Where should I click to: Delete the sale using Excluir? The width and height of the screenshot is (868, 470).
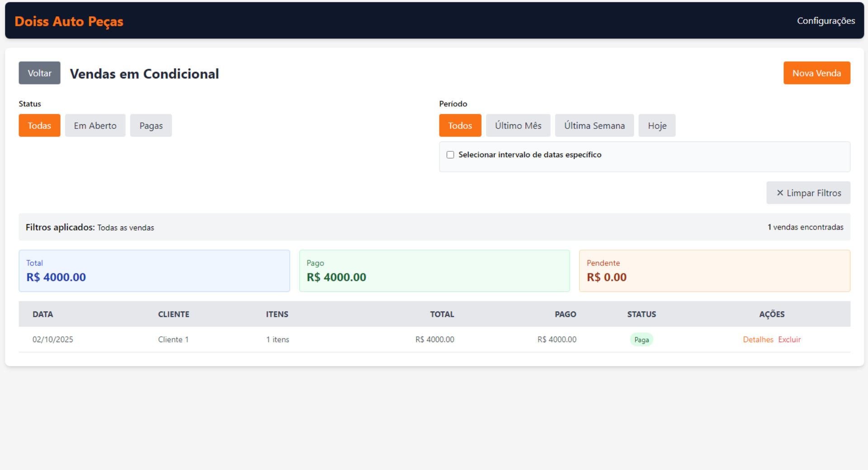coord(789,339)
